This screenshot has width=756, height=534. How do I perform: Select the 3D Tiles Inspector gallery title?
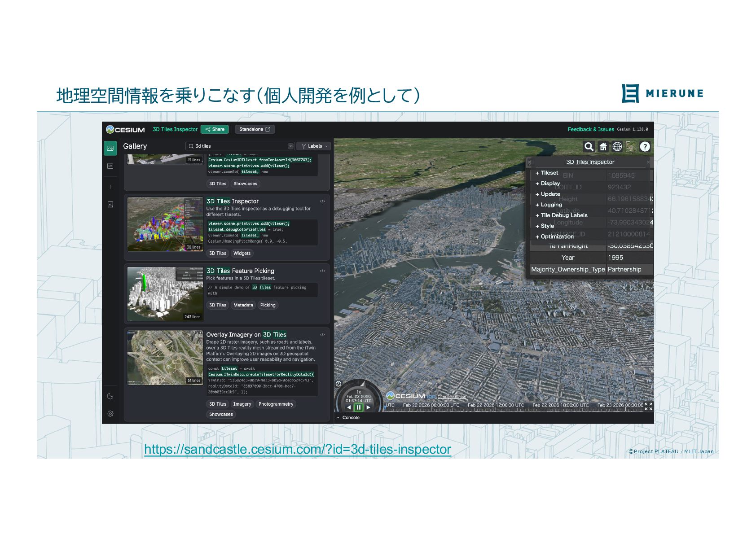pyautogui.click(x=233, y=201)
